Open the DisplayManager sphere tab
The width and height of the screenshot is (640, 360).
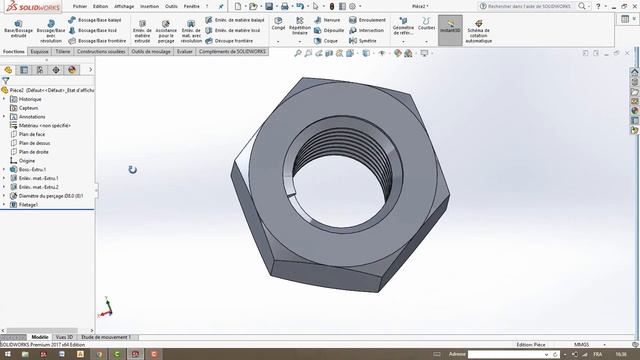tap(72, 70)
